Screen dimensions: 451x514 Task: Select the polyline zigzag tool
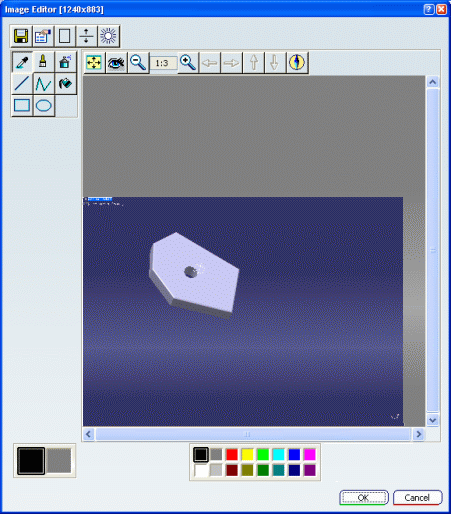tap(44, 84)
